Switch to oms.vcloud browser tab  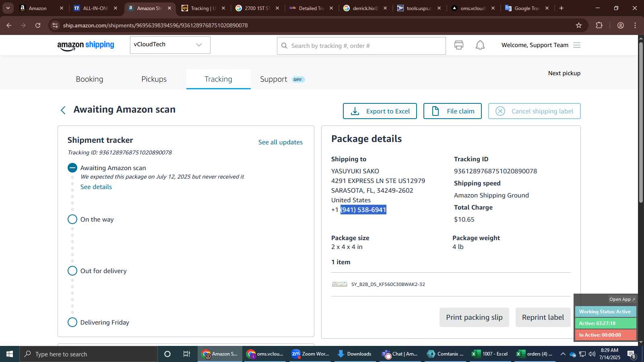(473, 8)
